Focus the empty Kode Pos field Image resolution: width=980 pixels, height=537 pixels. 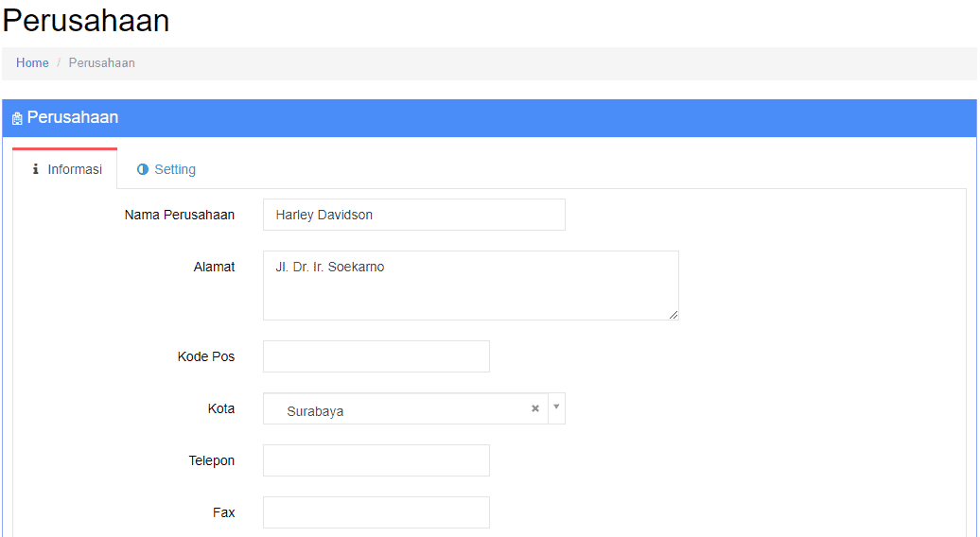(x=376, y=356)
